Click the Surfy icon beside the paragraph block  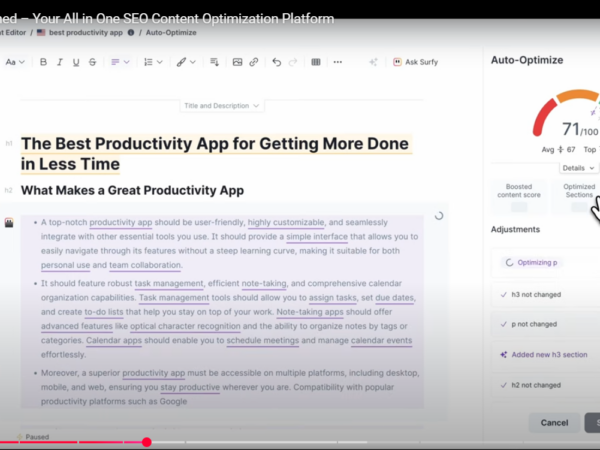pos(9,223)
